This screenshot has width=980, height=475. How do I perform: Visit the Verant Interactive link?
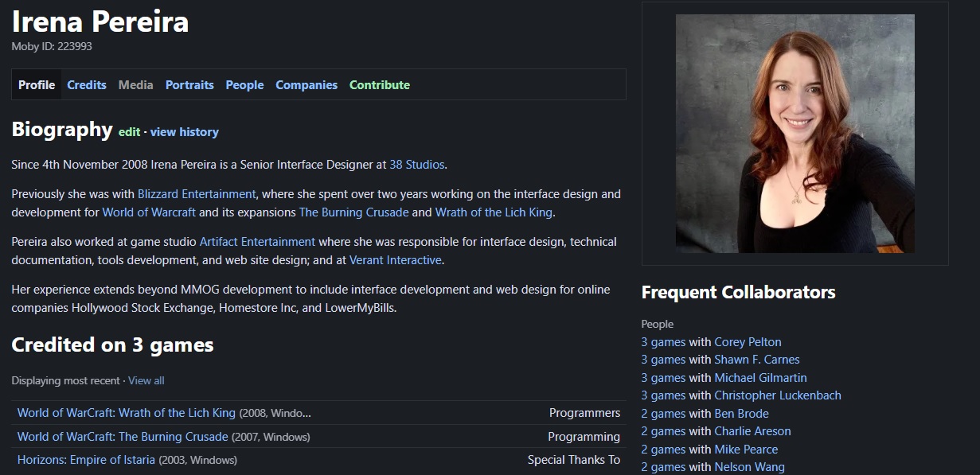click(395, 260)
